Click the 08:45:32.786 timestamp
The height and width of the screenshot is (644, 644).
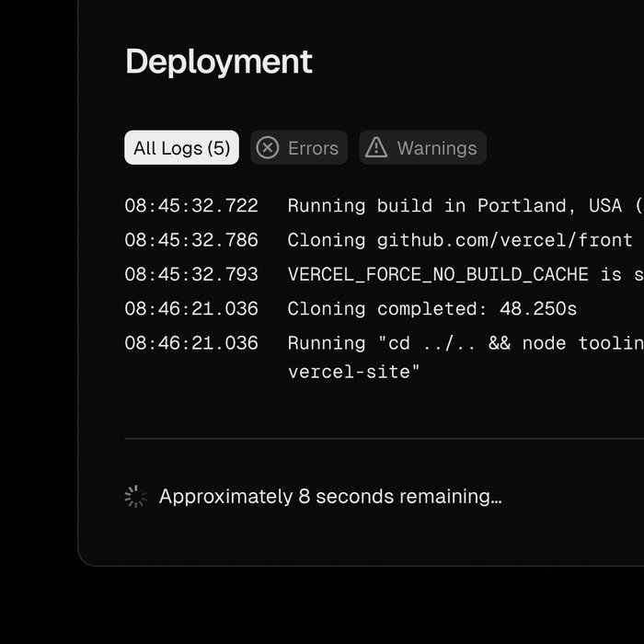pos(191,240)
